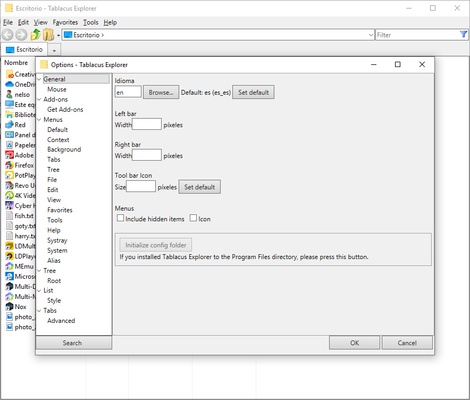Click the Back navigation arrow icon

[x=7, y=35]
